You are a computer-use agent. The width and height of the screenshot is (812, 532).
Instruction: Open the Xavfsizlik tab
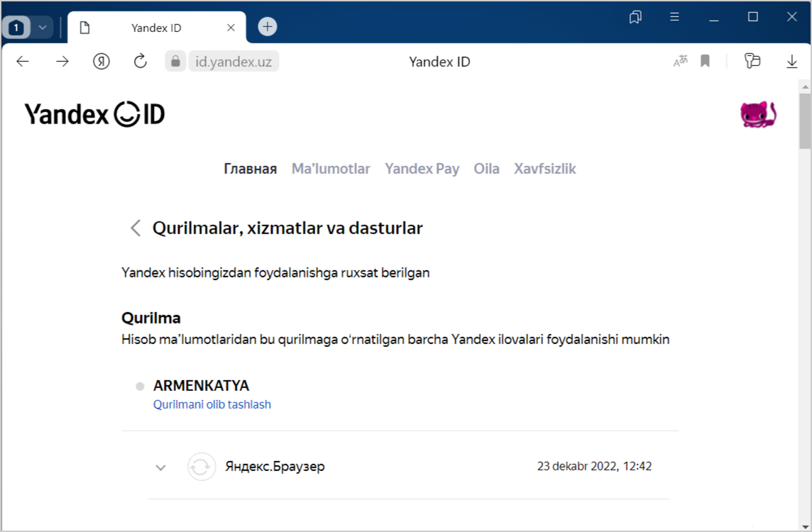[544, 169]
